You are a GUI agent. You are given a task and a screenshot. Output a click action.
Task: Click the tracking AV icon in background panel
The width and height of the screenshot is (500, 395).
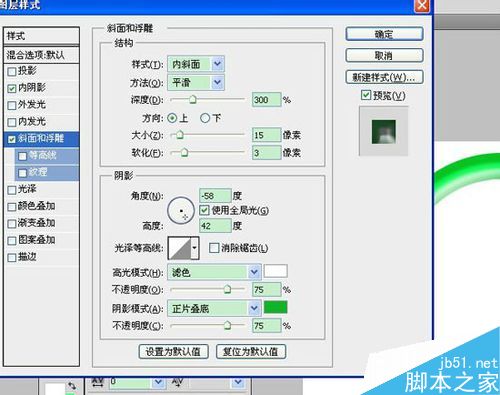click(x=97, y=382)
